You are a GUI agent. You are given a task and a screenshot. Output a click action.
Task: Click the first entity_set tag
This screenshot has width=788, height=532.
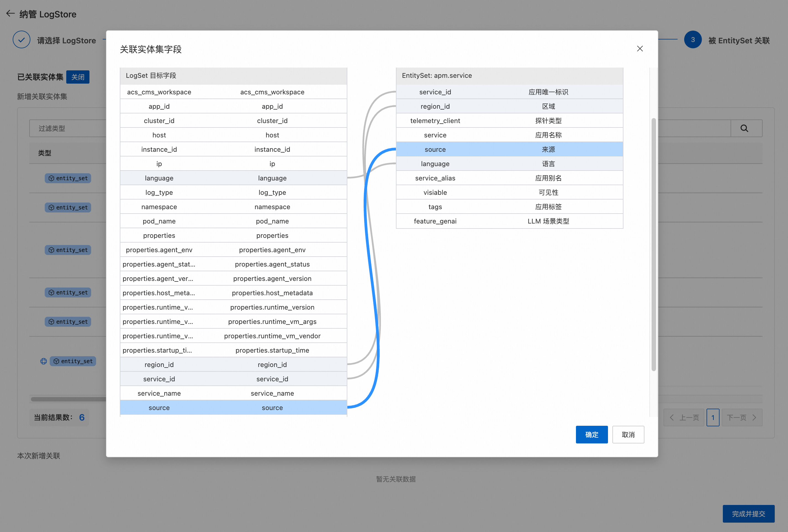coord(68,178)
